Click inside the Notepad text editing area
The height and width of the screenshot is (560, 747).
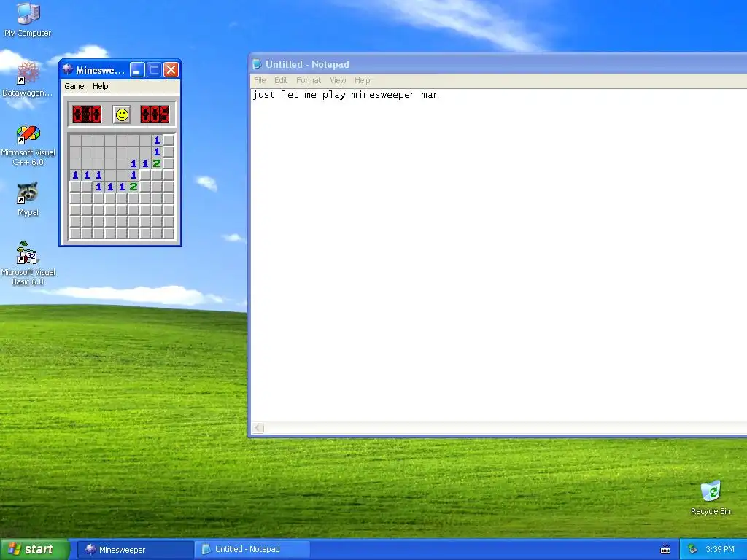click(498, 255)
